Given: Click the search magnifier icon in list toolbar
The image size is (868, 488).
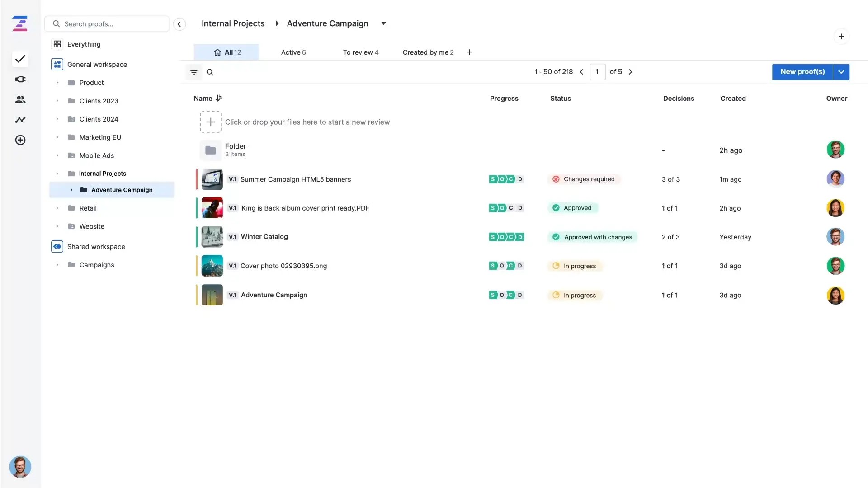Looking at the screenshot, I should (210, 72).
